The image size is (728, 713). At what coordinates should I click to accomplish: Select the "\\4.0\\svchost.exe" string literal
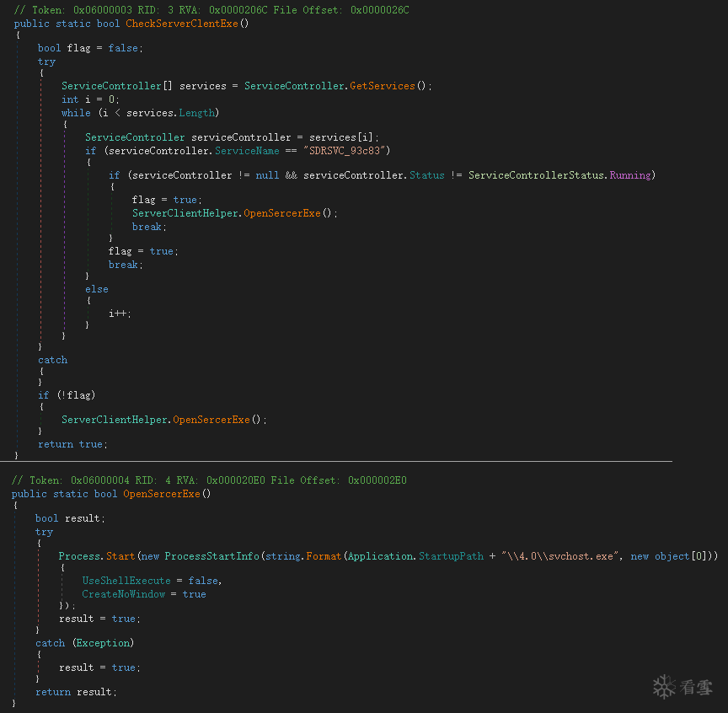[560, 556]
